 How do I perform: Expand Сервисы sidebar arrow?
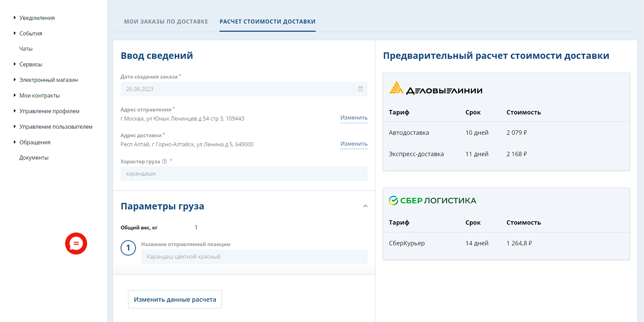tap(15, 64)
